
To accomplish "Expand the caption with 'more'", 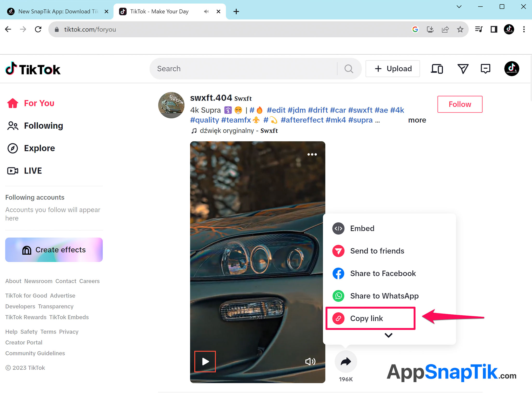I will pyautogui.click(x=417, y=120).
